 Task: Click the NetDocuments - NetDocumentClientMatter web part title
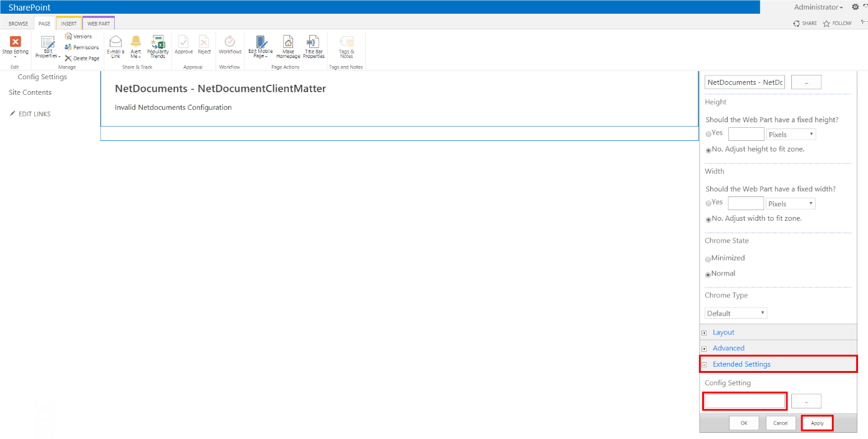(x=221, y=89)
